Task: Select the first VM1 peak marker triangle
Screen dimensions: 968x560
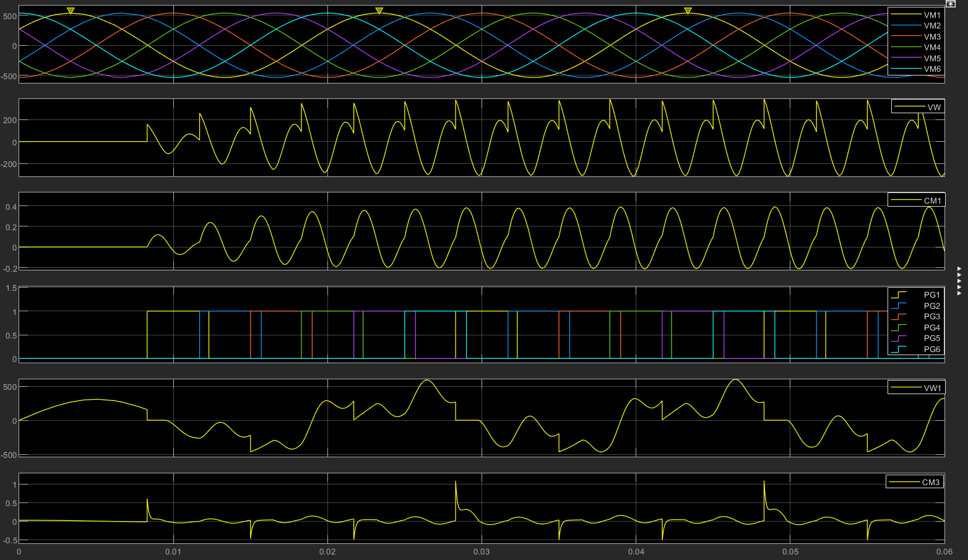Action: (71, 11)
